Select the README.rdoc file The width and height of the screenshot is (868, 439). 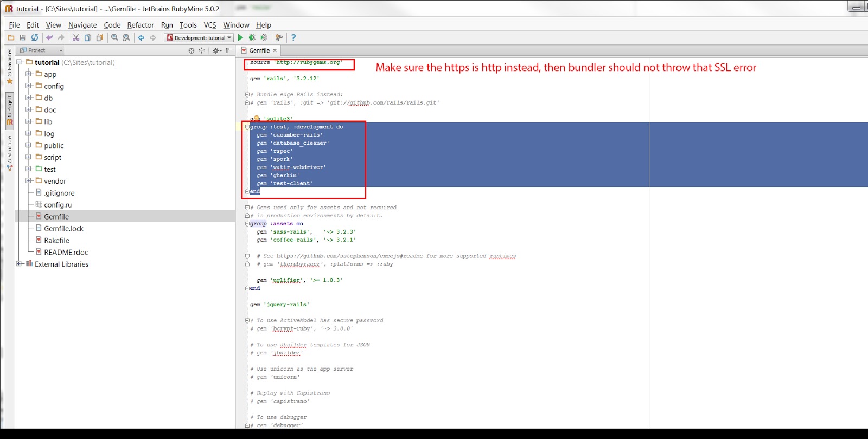66,253
